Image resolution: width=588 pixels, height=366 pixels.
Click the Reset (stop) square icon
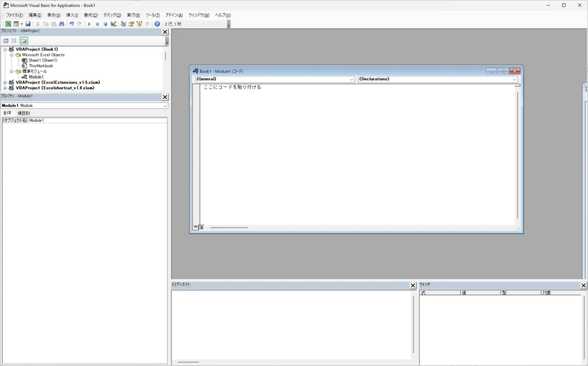pyautogui.click(x=105, y=24)
